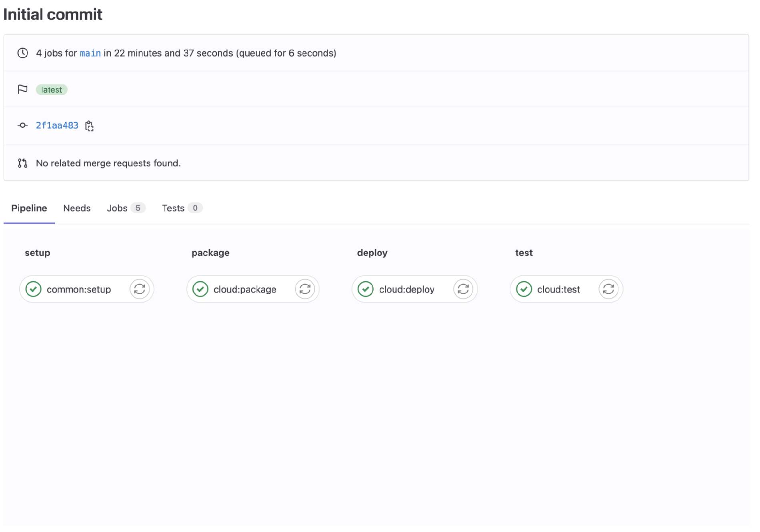760x532 pixels.
Task: View the Tests tab
Action: [x=173, y=208]
